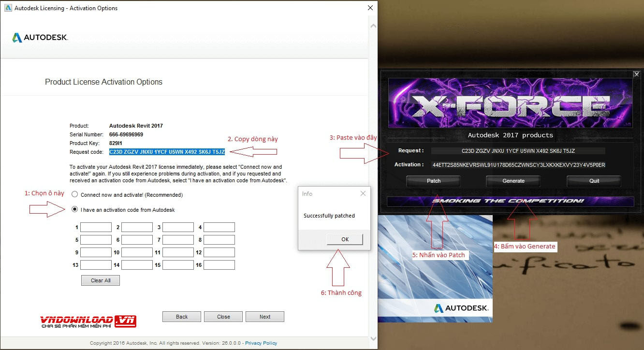Click the Autodesk logo on the splash image
The height and width of the screenshot is (350, 644).
[x=461, y=308]
